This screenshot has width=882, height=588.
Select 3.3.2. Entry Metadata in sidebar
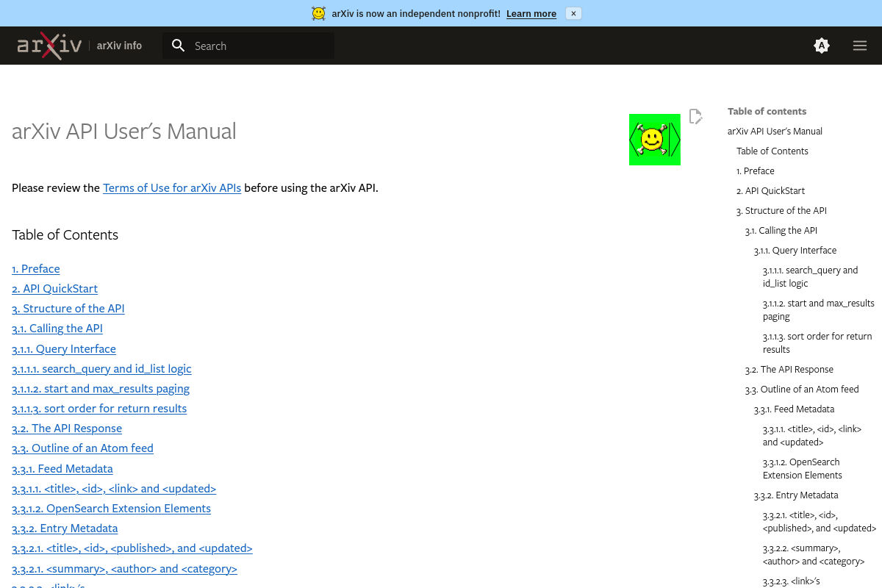pyautogui.click(x=796, y=495)
